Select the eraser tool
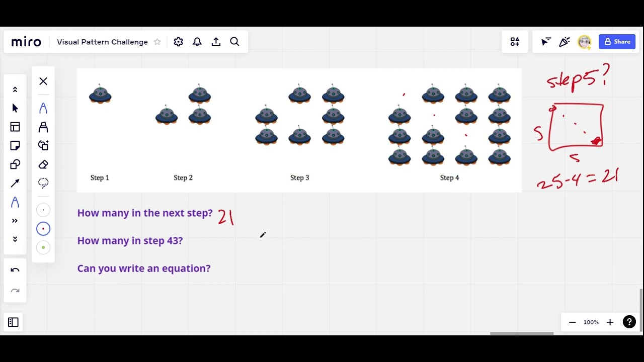Image resolution: width=644 pixels, height=362 pixels. 43,164
